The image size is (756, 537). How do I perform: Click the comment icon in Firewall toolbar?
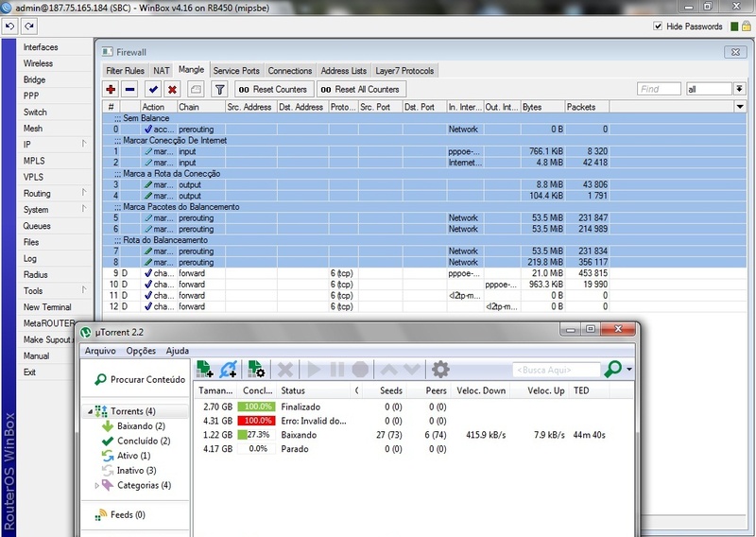point(196,89)
